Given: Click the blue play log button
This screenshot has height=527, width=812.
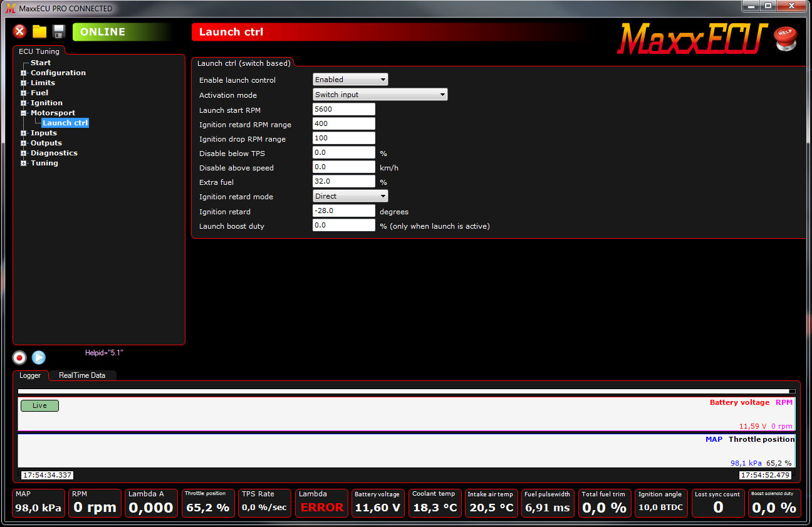Looking at the screenshot, I should pos(39,358).
